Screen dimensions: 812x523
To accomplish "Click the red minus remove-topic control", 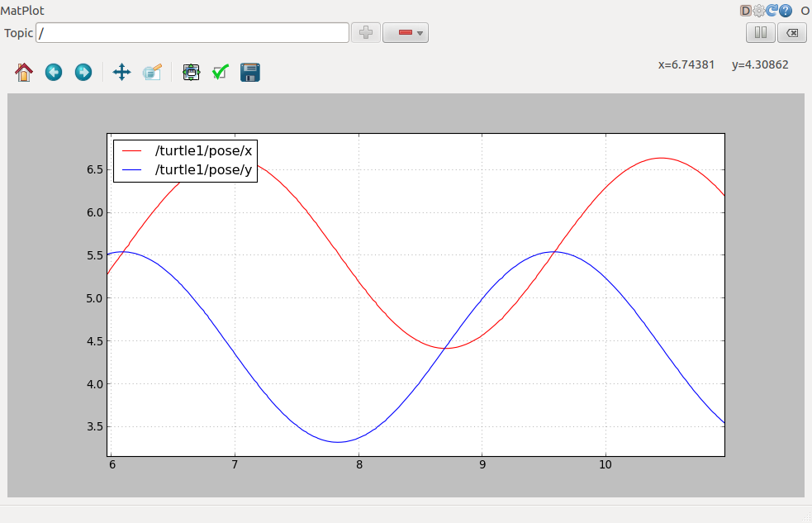I will click(x=405, y=32).
